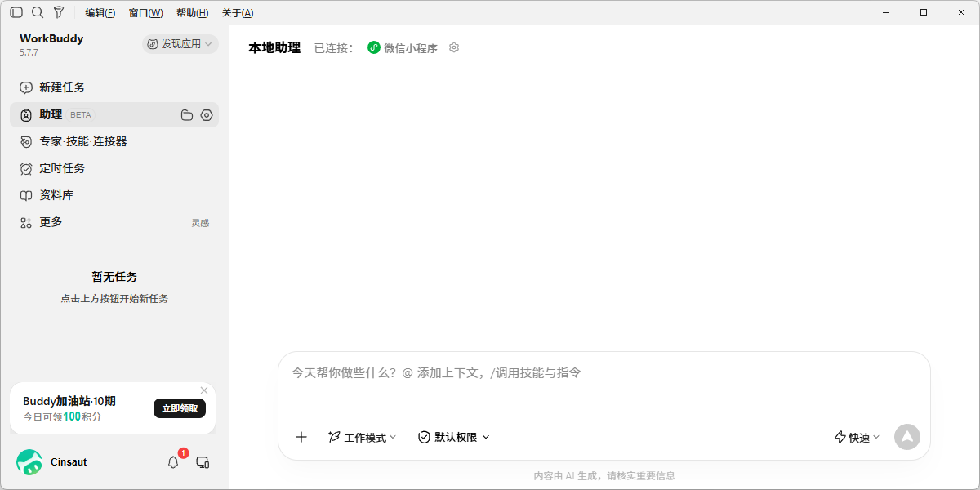Focus the 今天帮你做些什么 input box
The width and height of the screenshot is (980, 490).
click(x=604, y=373)
